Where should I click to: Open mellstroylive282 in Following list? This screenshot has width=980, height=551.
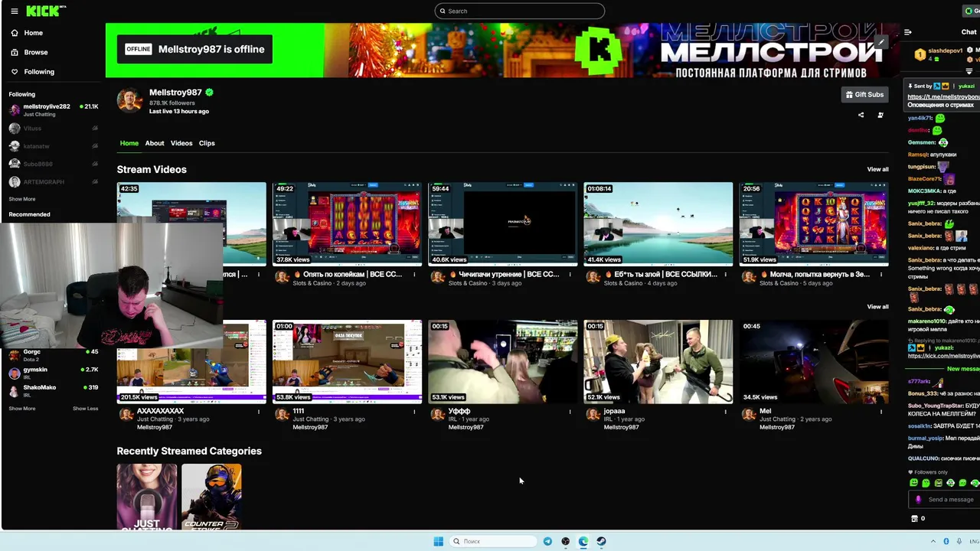coord(53,109)
